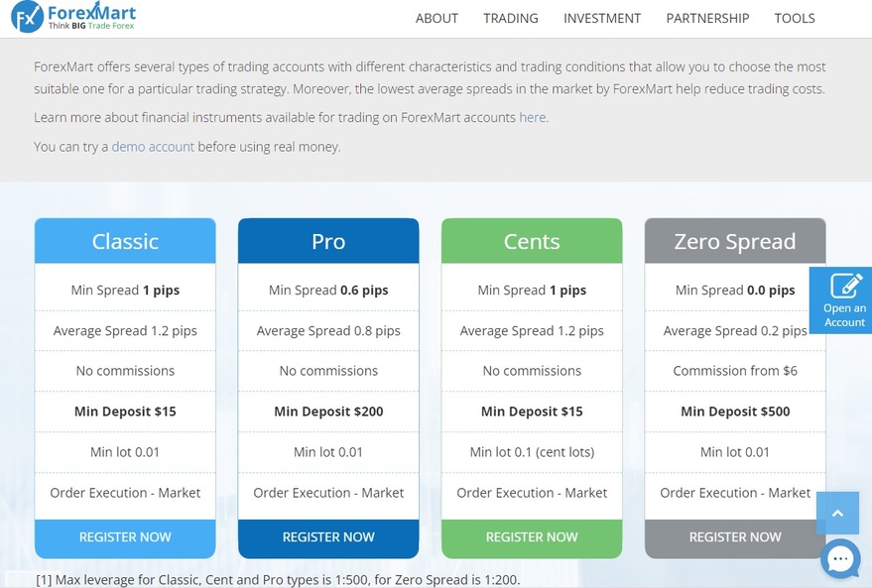Click the max leverage footnote text
This screenshot has height=588, width=872.
coord(278,580)
